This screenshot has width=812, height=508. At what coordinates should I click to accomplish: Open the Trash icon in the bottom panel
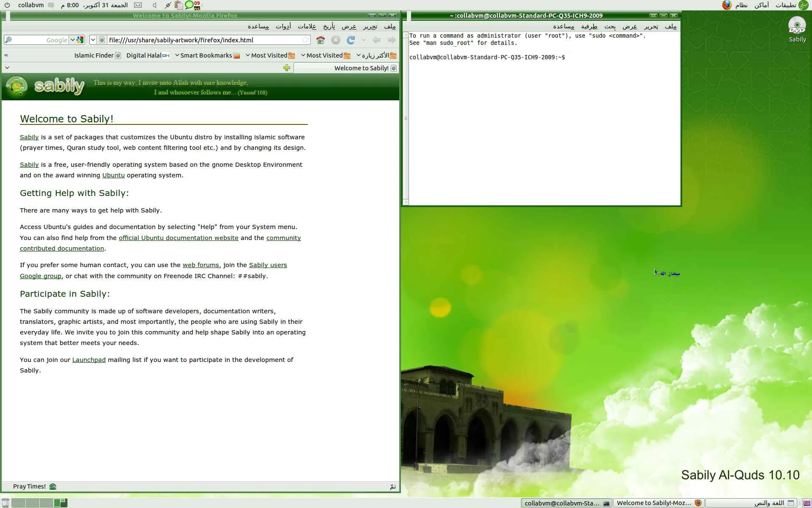5,502
